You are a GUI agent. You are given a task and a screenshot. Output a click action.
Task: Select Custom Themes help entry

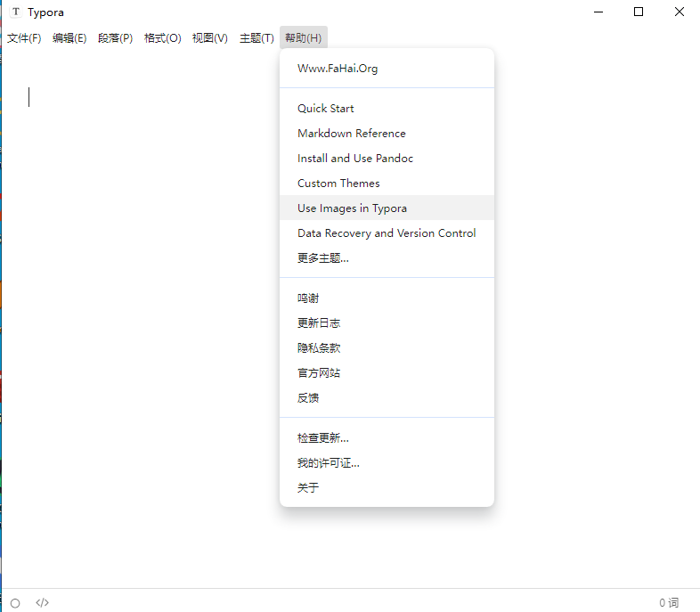[338, 184]
